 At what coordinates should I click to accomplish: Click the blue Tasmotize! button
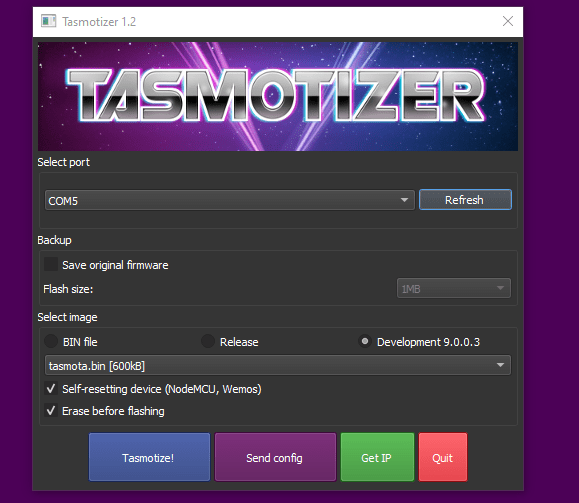coord(149,457)
